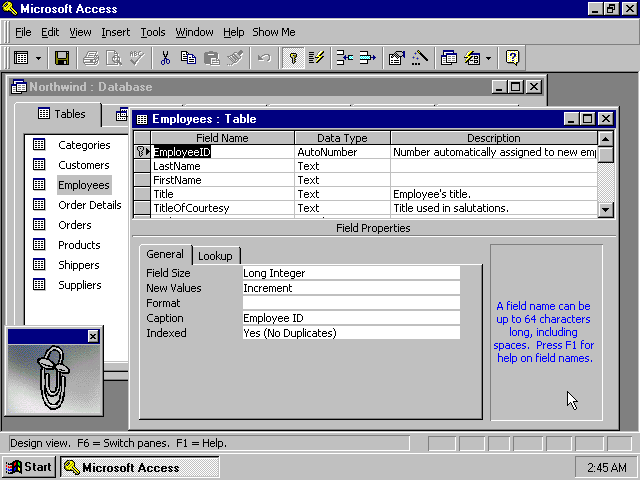Click the LastName field name cell
This screenshot has height=480, width=640.
click(x=222, y=166)
